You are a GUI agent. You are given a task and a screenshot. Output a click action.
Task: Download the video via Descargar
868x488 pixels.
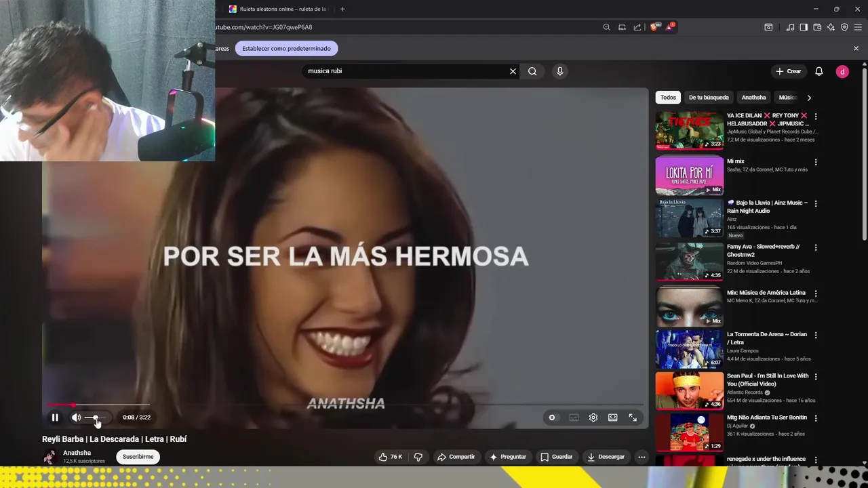(606, 457)
